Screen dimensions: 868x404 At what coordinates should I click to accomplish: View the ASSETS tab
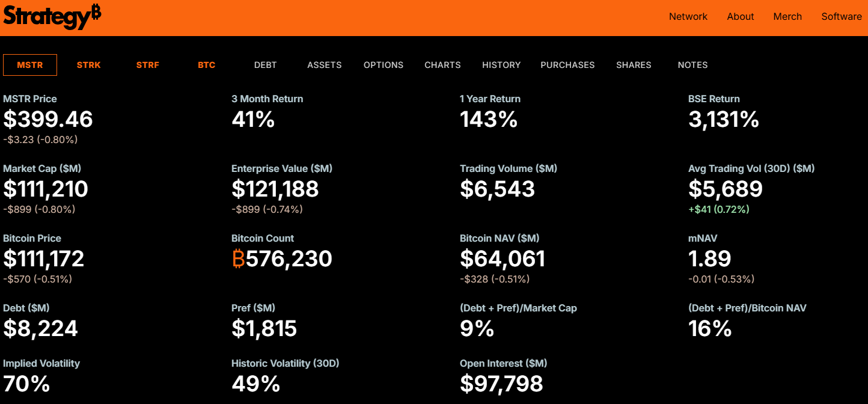click(325, 65)
